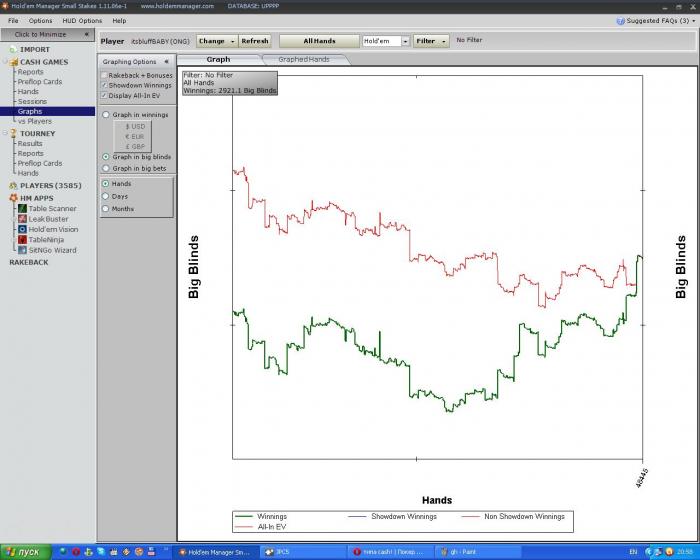Open RAKEBACK section link
The width and height of the screenshot is (700, 560).
(29, 263)
